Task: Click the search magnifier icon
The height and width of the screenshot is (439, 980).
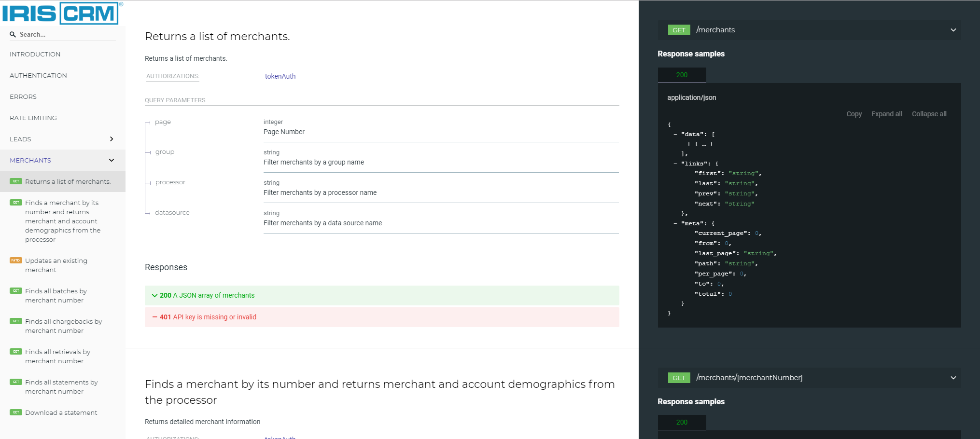Action: [13, 35]
